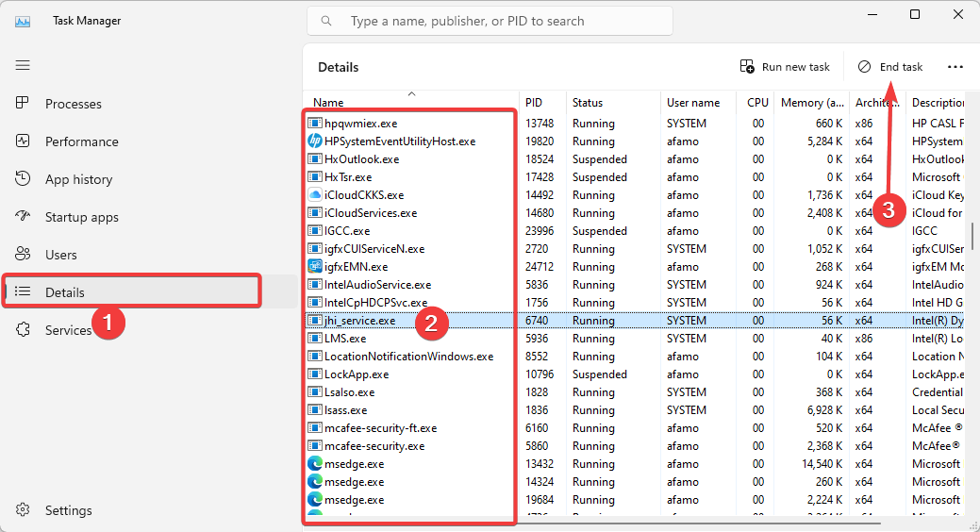Click the Performance graph icon
Screen dimensions: 980x532
[23, 141]
